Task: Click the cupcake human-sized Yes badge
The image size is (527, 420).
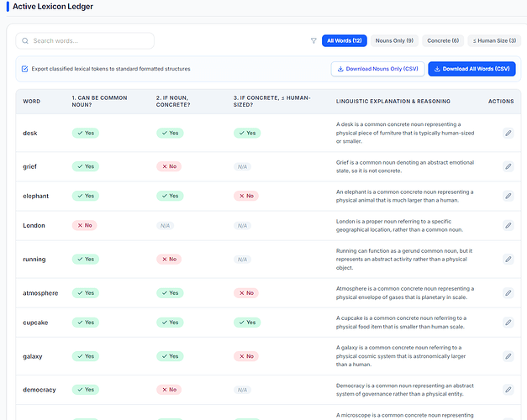Action: click(247, 323)
